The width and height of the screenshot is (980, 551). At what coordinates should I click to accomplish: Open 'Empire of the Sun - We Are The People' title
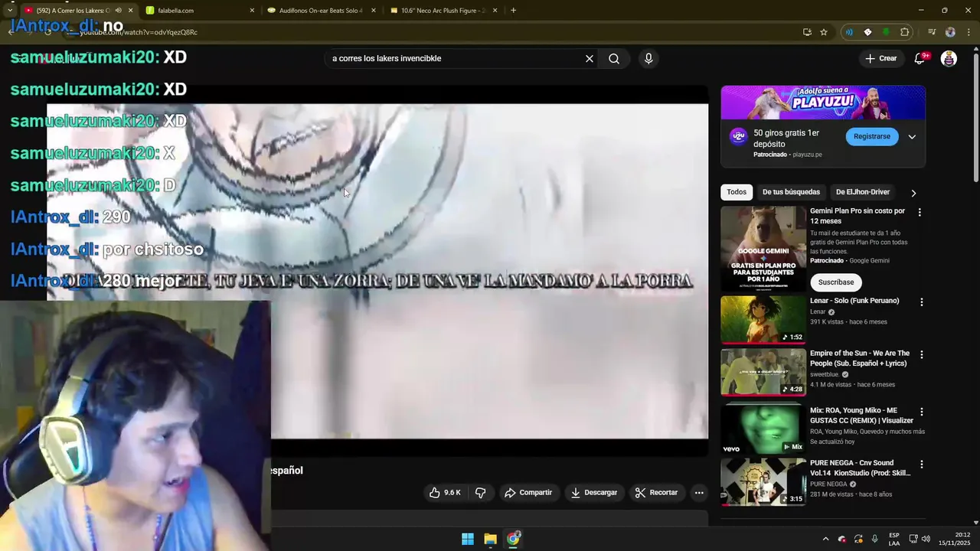tap(860, 358)
